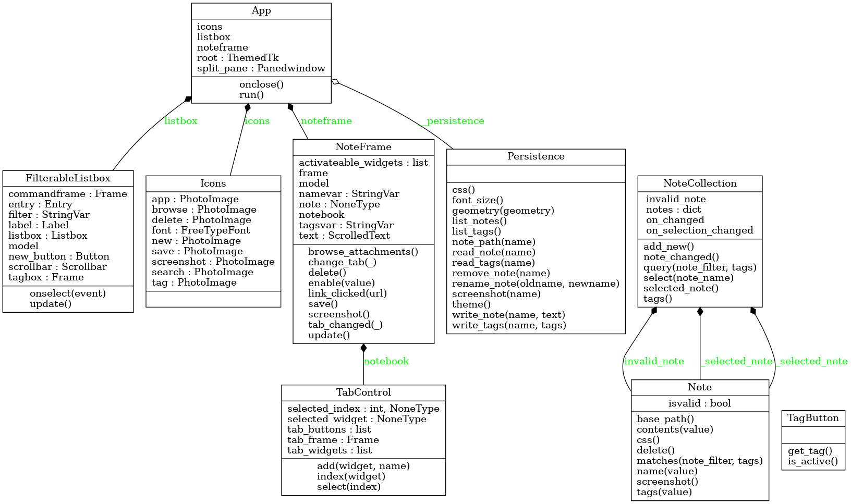Select 'notes : dict' attribute
This screenshot has width=851, height=504.
(674, 210)
